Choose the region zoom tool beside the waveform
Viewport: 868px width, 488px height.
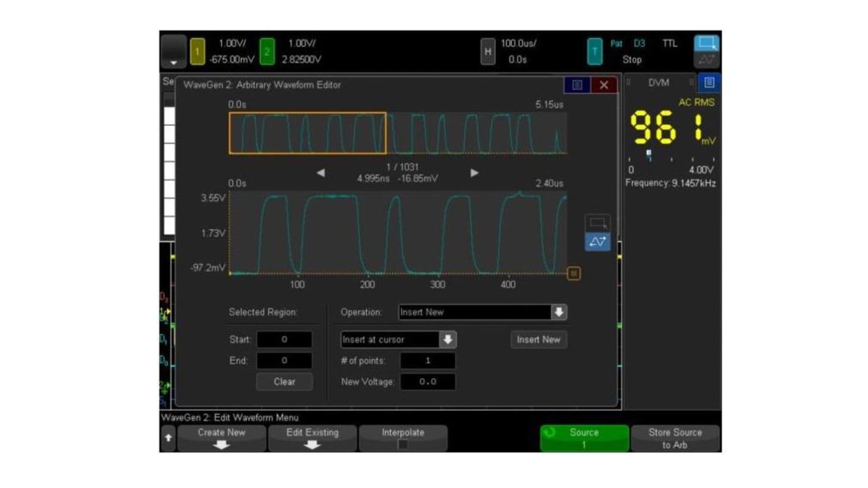point(597,223)
